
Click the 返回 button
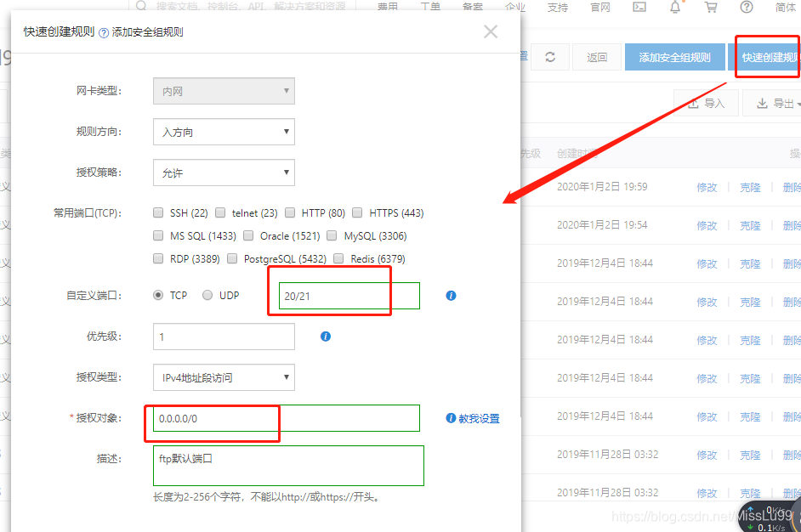pos(597,57)
